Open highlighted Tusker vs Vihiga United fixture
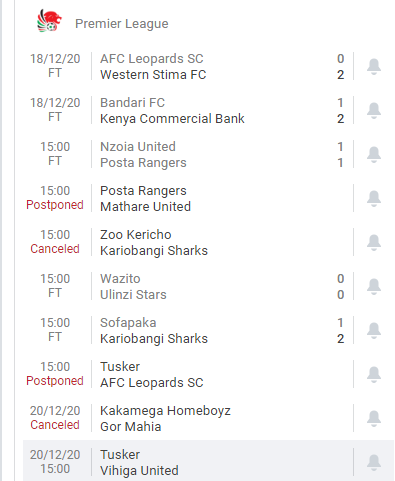 click(x=208, y=461)
